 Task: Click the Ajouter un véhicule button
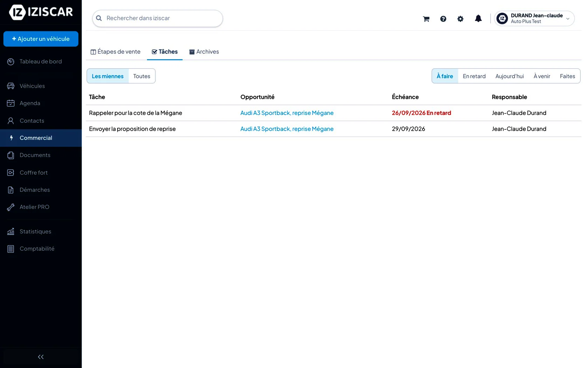click(x=41, y=39)
